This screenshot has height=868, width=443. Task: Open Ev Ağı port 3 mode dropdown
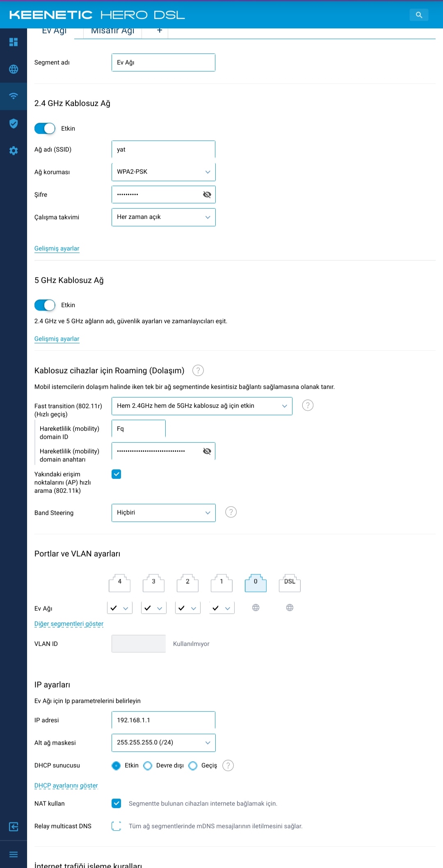(x=154, y=608)
